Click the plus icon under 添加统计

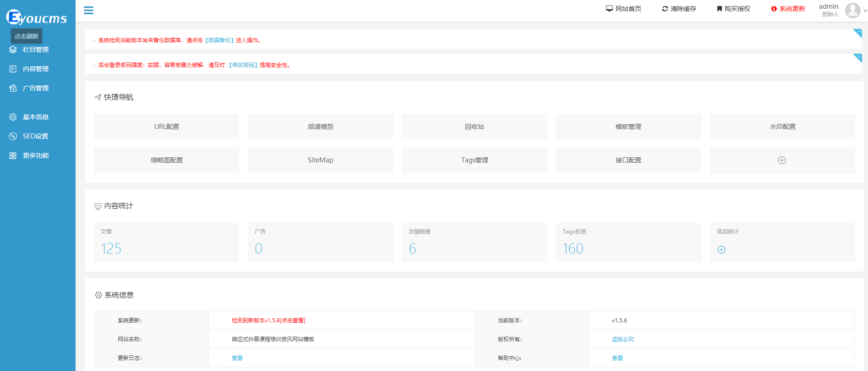721,249
